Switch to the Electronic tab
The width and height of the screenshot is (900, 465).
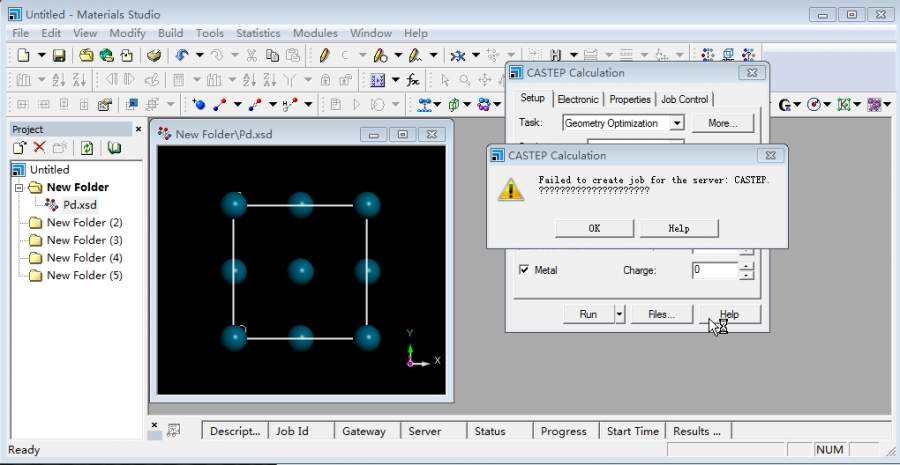click(x=577, y=99)
